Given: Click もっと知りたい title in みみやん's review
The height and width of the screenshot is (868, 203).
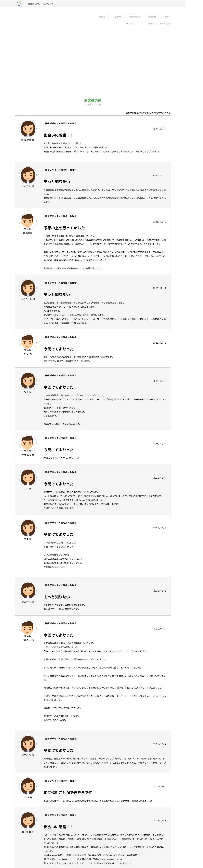Looking at the screenshot, I should pos(57,597).
